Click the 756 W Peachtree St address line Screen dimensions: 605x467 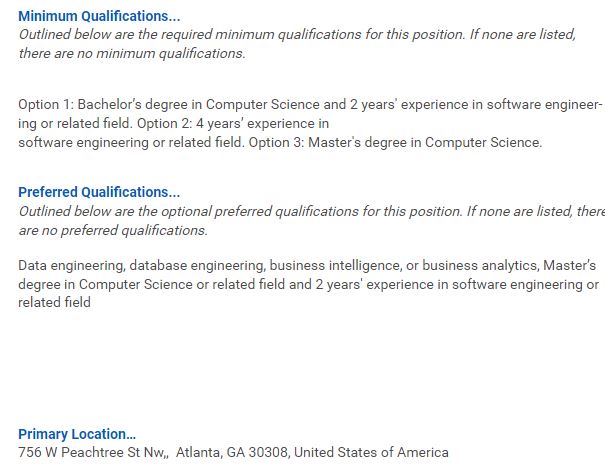[233, 452]
